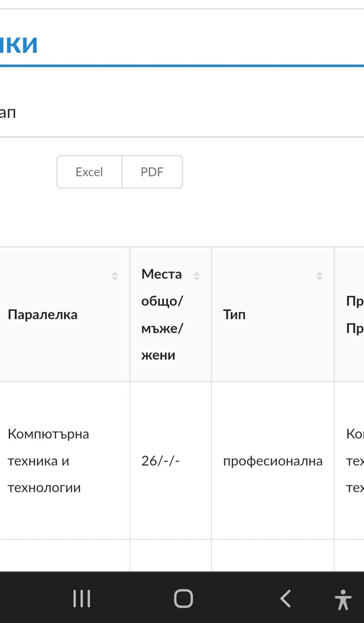This screenshot has width=364, height=623.
Task: Click the blue page heading ending in 'ики'
Action: click(x=18, y=44)
